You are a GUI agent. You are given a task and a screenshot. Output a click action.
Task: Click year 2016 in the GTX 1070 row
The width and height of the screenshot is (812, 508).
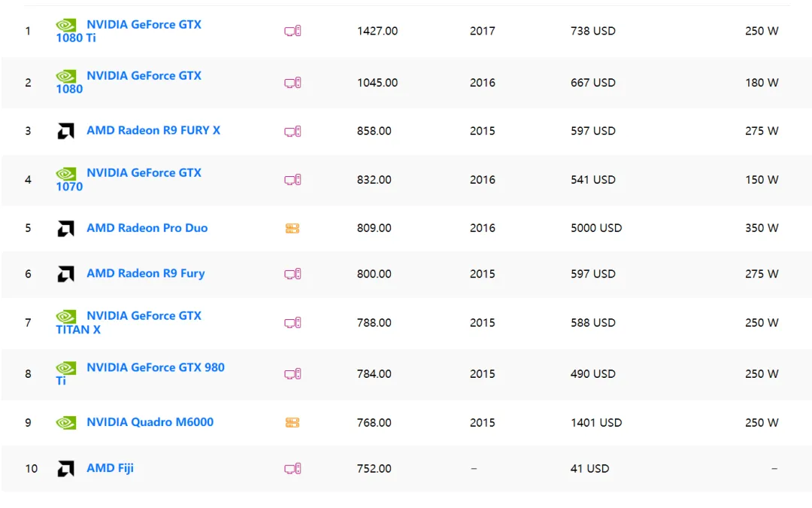(483, 180)
